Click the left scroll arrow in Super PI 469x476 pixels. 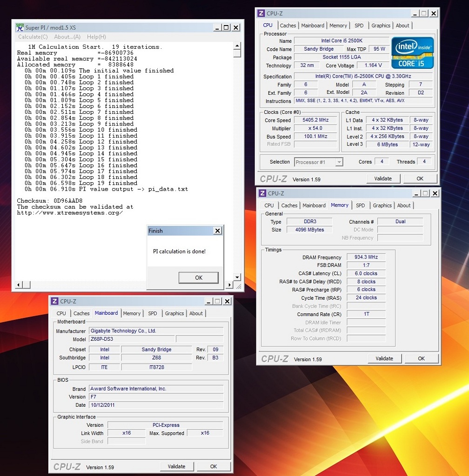(x=19, y=285)
